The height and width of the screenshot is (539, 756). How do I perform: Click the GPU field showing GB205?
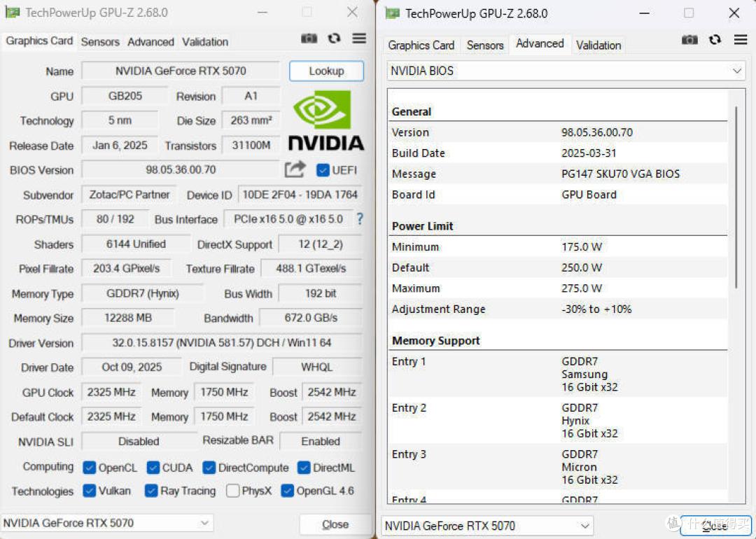pyautogui.click(x=125, y=96)
